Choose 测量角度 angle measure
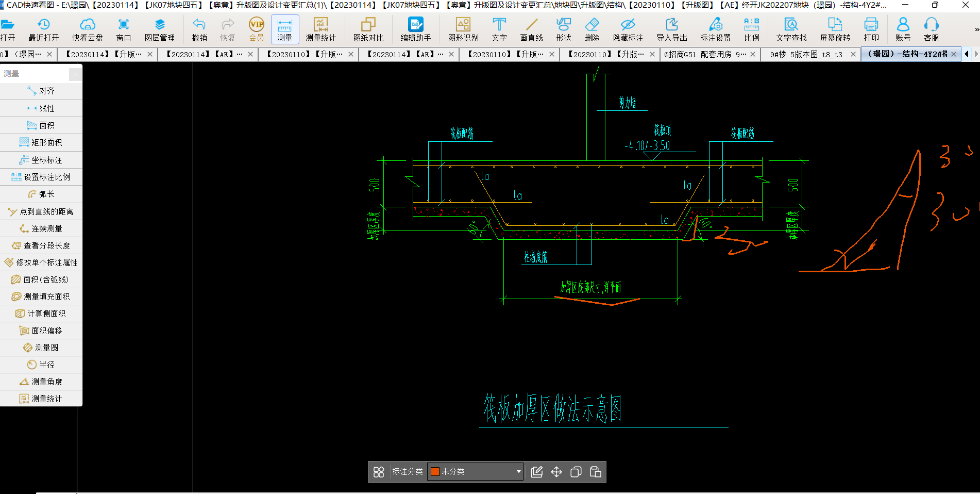This screenshot has width=980, height=494. pyautogui.click(x=41, y=382)
